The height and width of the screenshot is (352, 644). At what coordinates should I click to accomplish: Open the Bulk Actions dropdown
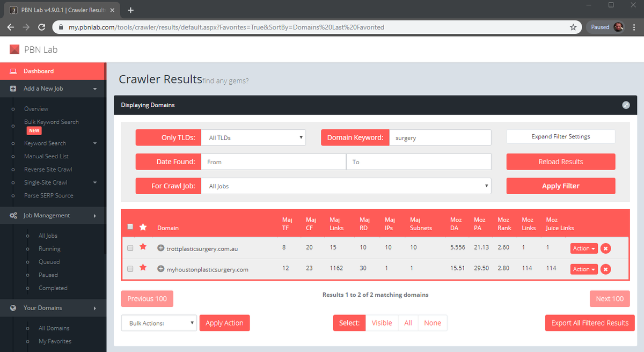(159, 323)
